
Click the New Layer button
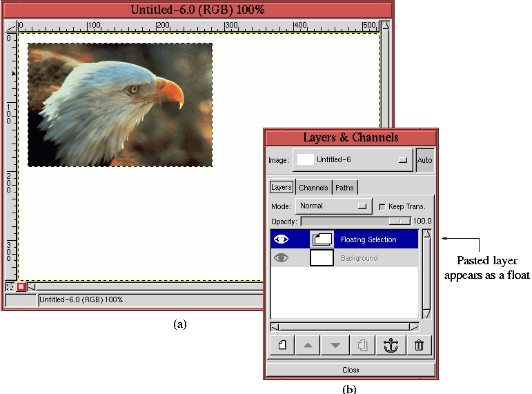coord(282,345)
